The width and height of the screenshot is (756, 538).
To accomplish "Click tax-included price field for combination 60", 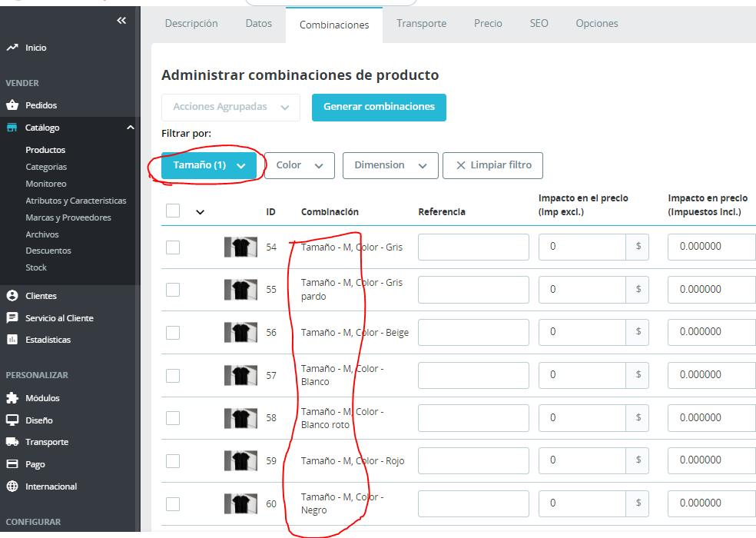I will [712, 503].
